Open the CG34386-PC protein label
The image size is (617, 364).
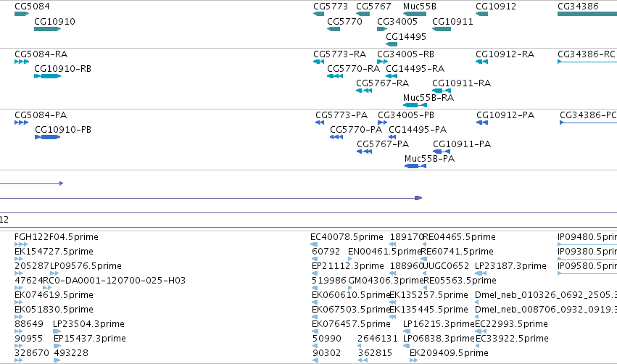588,115
